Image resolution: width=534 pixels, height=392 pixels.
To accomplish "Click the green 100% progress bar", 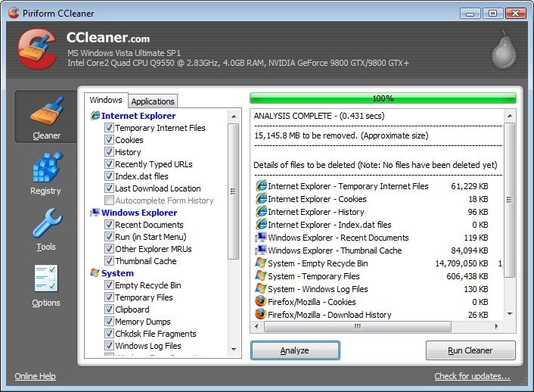I will [x=383, y=98].
